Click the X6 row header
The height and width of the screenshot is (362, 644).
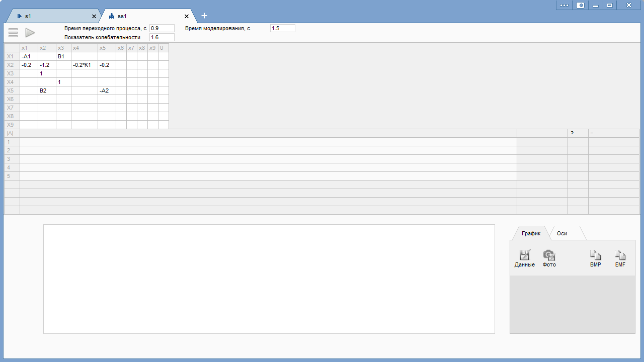pos(12,99)
